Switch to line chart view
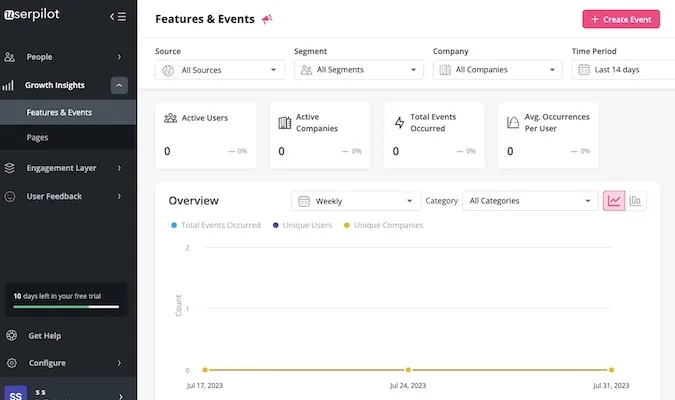The width and height of the screenshot is (675, 400). click(614, 201)
